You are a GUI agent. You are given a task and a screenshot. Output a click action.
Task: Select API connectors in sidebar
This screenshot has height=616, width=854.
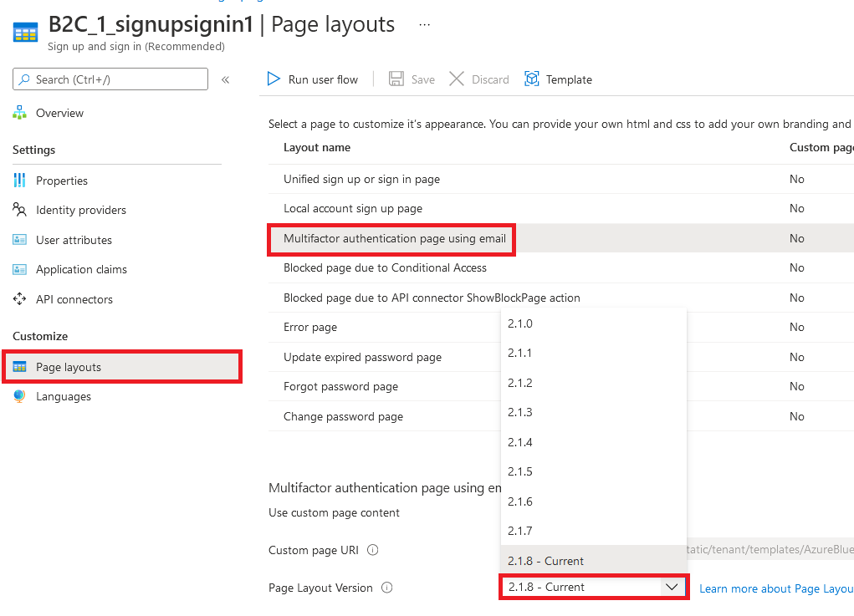coord(75,298)
